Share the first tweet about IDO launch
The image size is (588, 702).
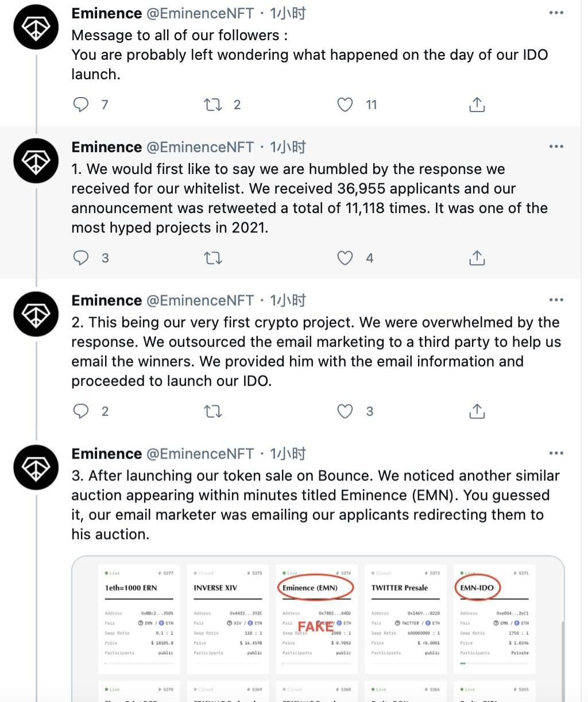(477, 105)
